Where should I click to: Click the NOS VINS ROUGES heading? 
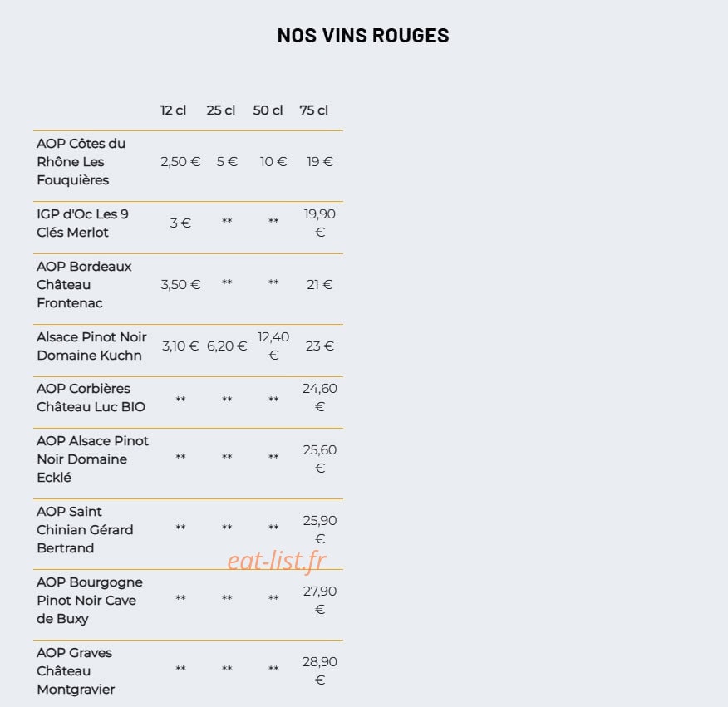click(x=363, y=35)
